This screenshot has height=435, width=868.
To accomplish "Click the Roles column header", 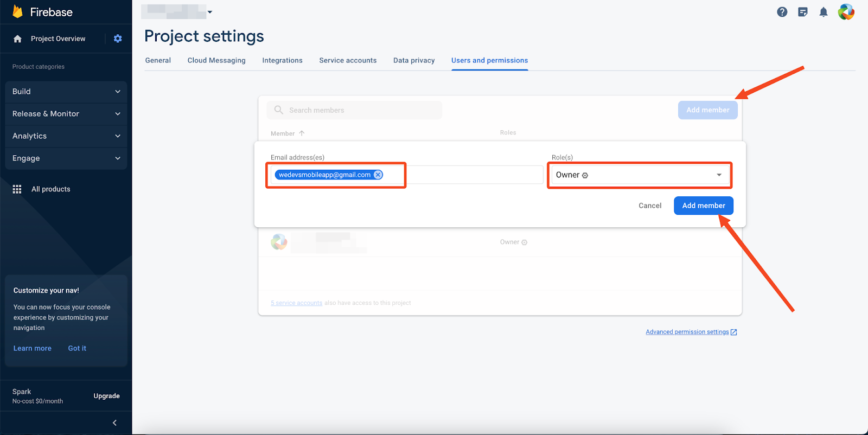I will [508, 133].
